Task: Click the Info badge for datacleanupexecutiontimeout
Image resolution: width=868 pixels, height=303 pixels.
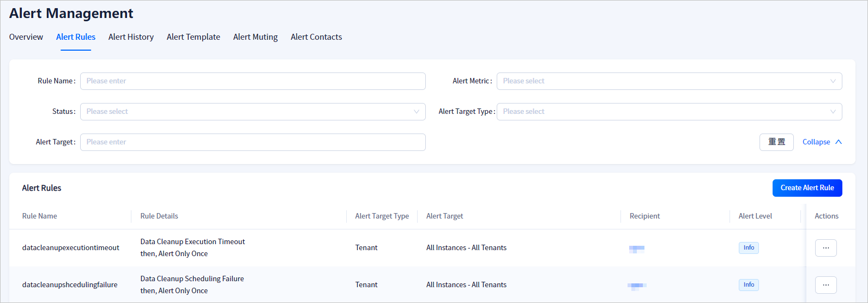Action: tap(749, 248)
